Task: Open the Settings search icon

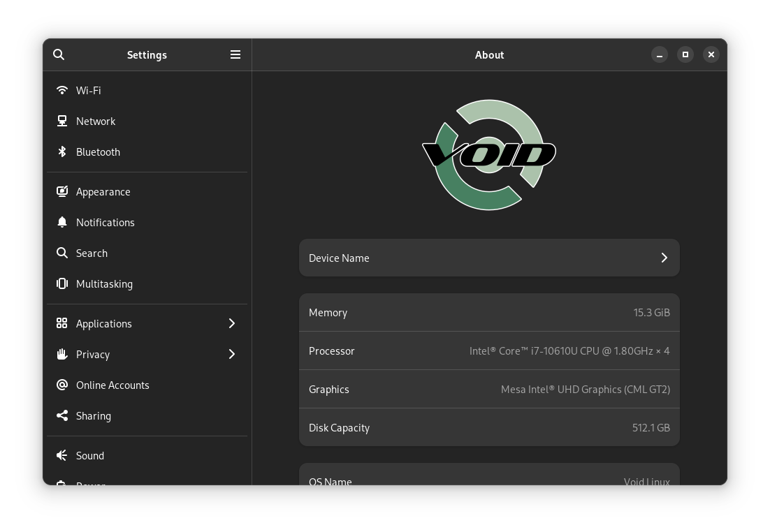Action: [x=59, y=54]
